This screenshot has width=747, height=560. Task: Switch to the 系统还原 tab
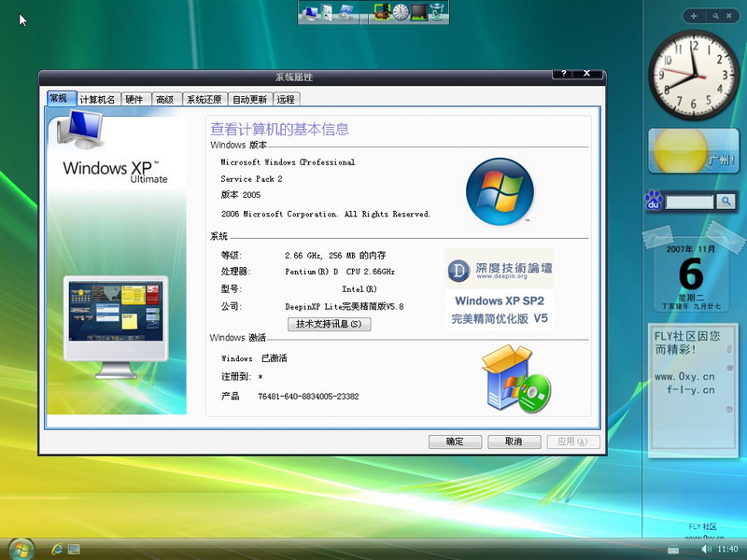coord(204,99)
